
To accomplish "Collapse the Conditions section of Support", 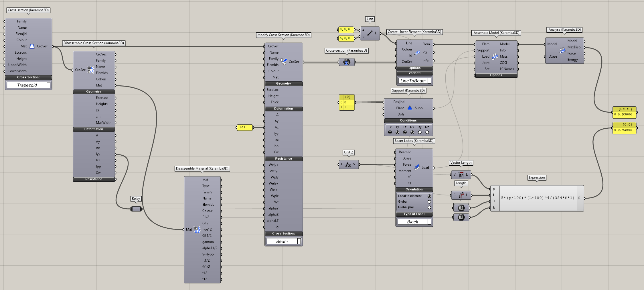I will pos(408,121).
